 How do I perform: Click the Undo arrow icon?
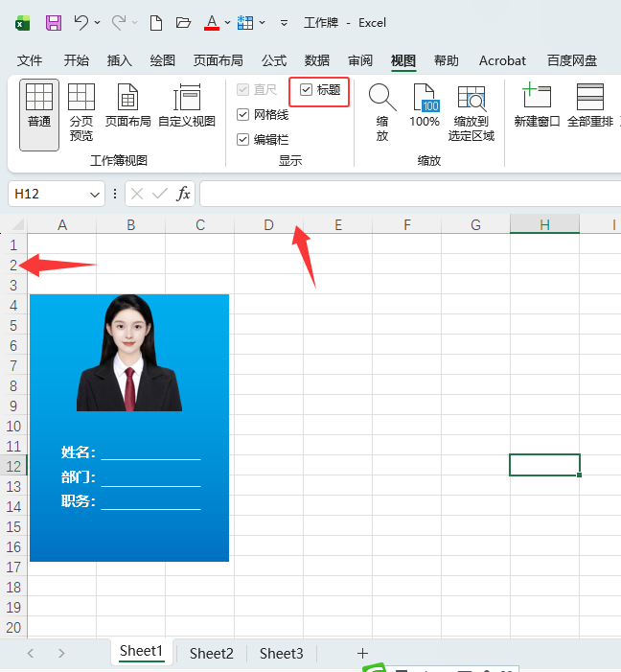81,22
